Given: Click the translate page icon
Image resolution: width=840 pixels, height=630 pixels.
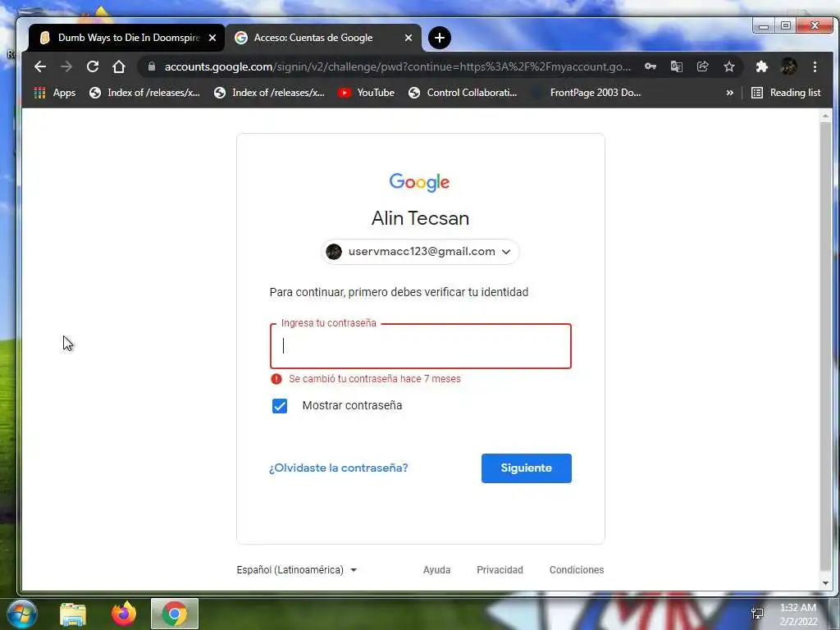Looking at the screenshot, I should [x=677, y=66].
